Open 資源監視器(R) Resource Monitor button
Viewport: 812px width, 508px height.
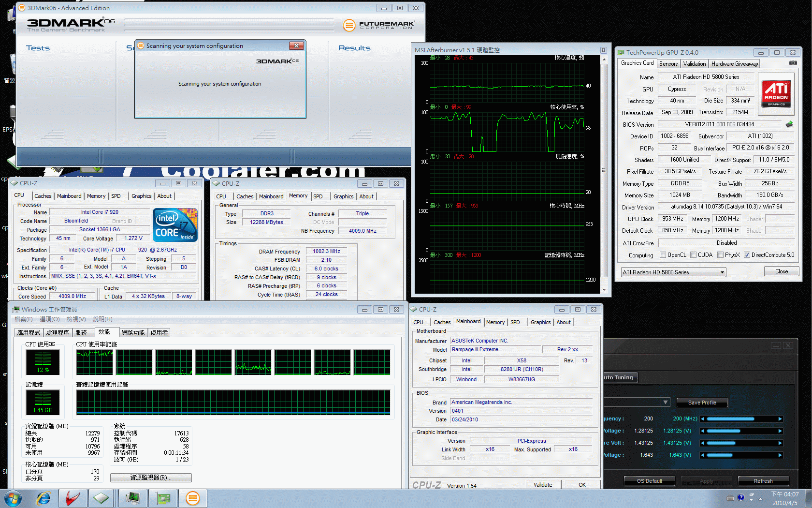(x=151, y=478)
